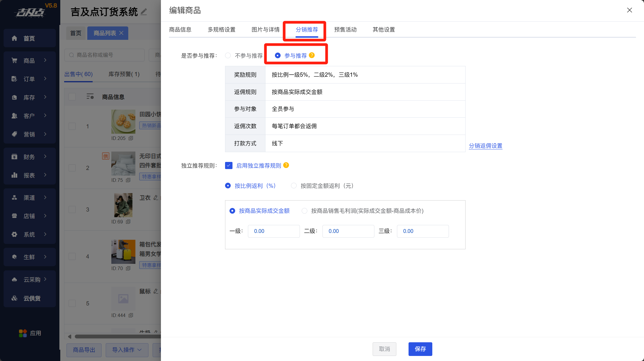Open the 其他设置 tab
The height and width of the screenshot is (361, 644).
(384, 30)
